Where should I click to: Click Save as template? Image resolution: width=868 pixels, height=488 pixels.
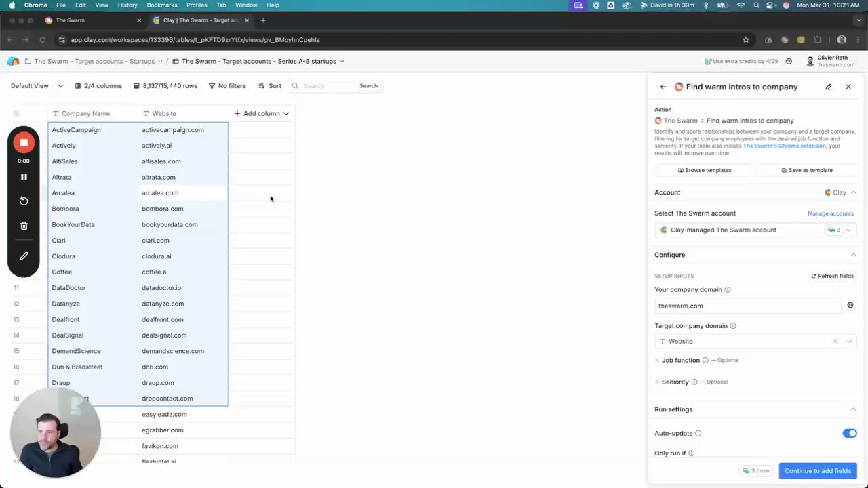click(x=807, y=170)
